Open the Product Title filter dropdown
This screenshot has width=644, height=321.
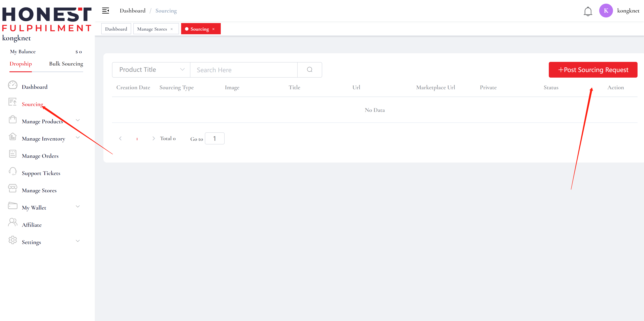pos(151,70)
